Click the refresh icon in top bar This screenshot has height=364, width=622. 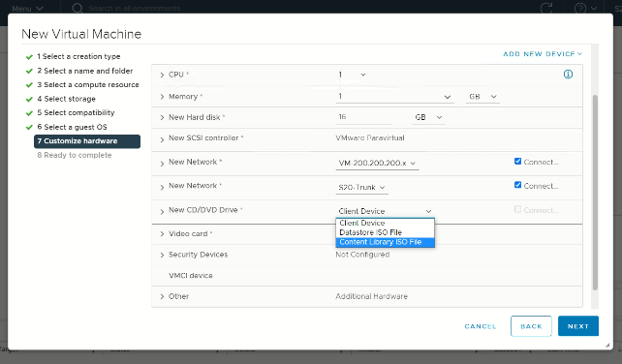[546, 8]
